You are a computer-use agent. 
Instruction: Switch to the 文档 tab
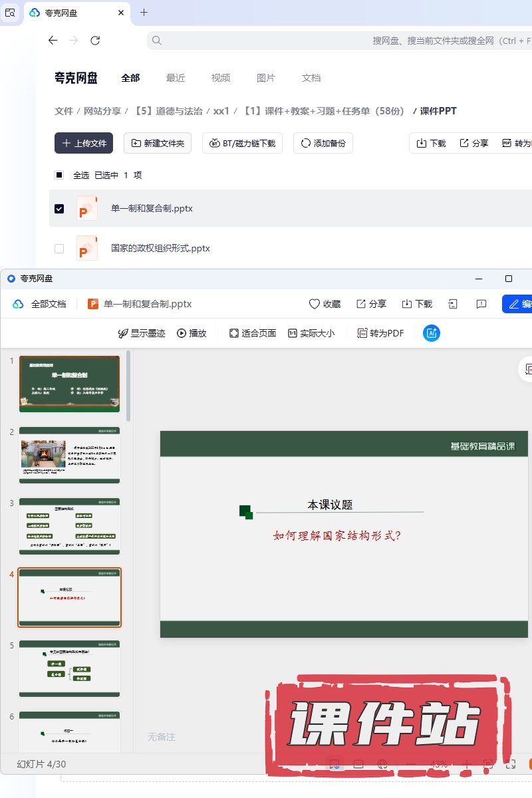311,78
